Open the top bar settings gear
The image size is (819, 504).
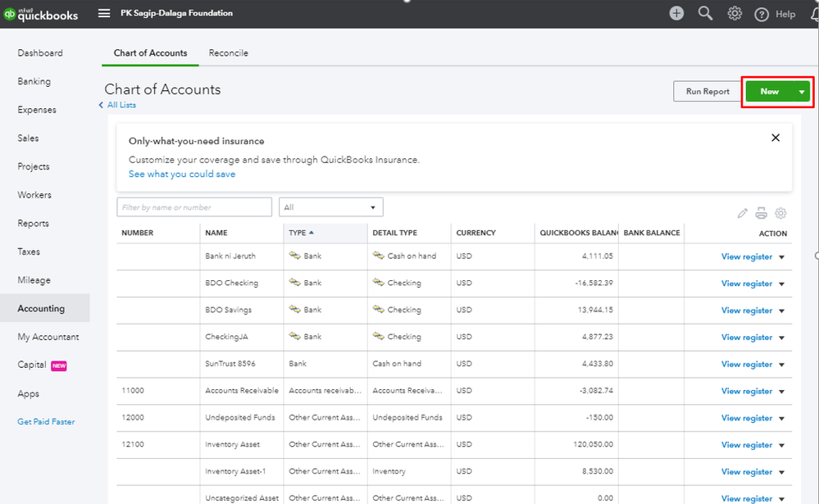735,13
